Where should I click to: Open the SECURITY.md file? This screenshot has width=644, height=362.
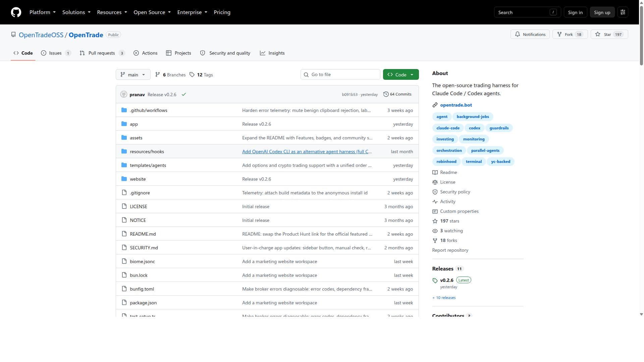144,248
